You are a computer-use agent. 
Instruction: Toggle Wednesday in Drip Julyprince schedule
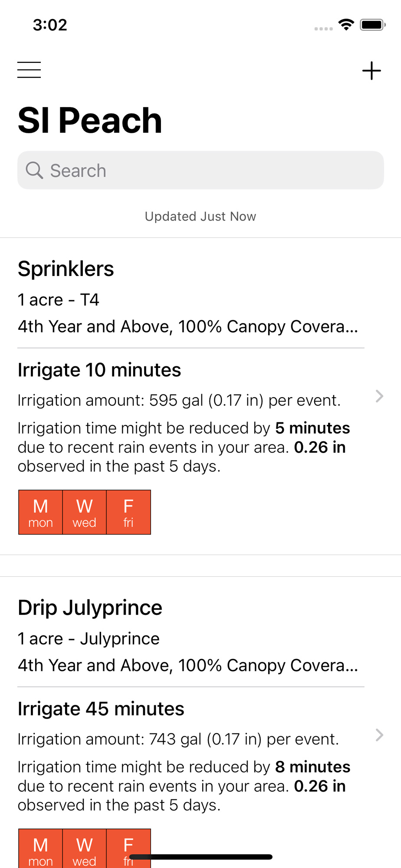pos(84,848)
